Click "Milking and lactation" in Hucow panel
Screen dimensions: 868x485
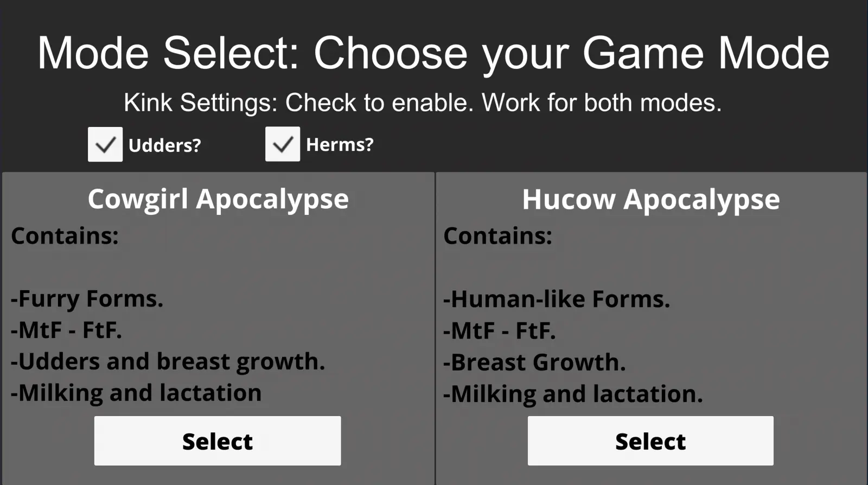573,394
